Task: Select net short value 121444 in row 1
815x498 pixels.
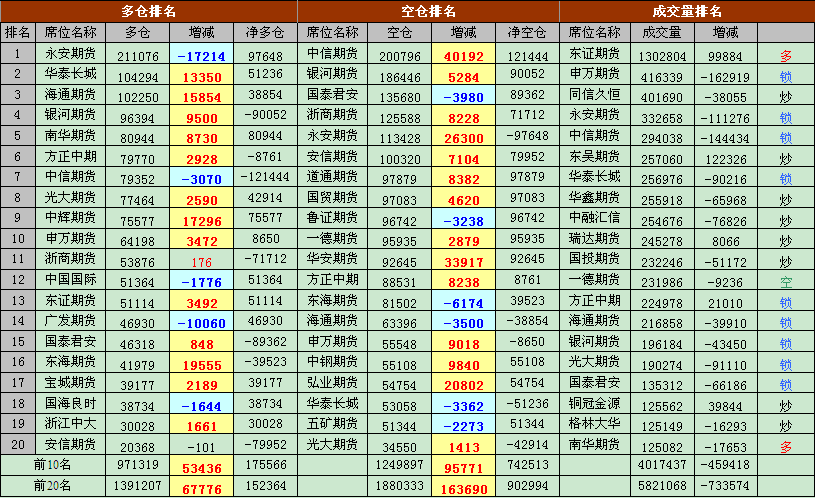Action: click(528, 56)
